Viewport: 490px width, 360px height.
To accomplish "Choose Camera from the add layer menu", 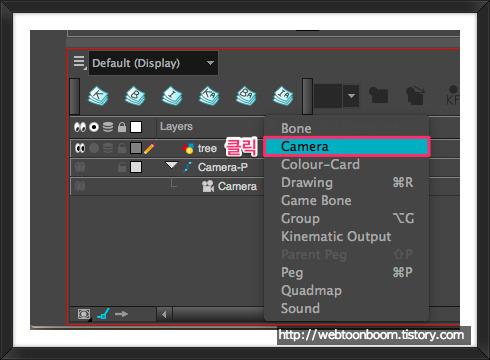I will pos(346,146).
